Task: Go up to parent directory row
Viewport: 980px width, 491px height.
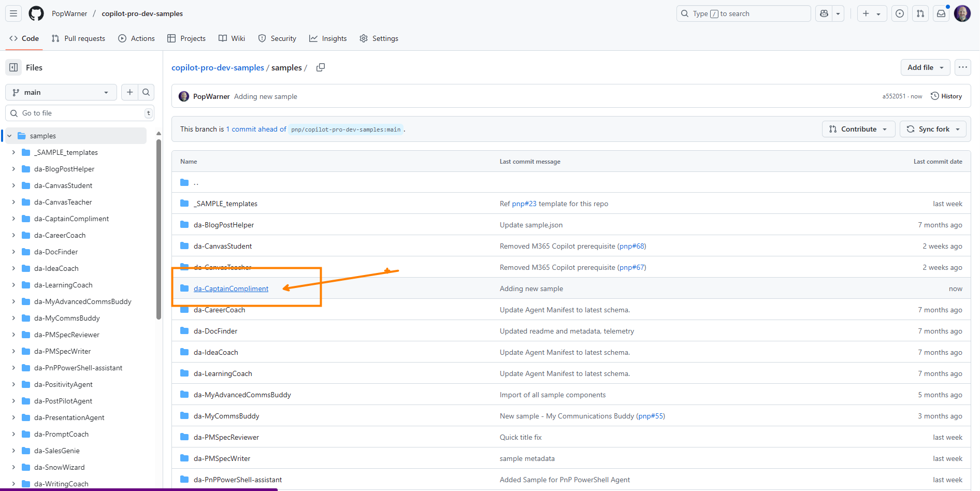Action: point(571,182)
